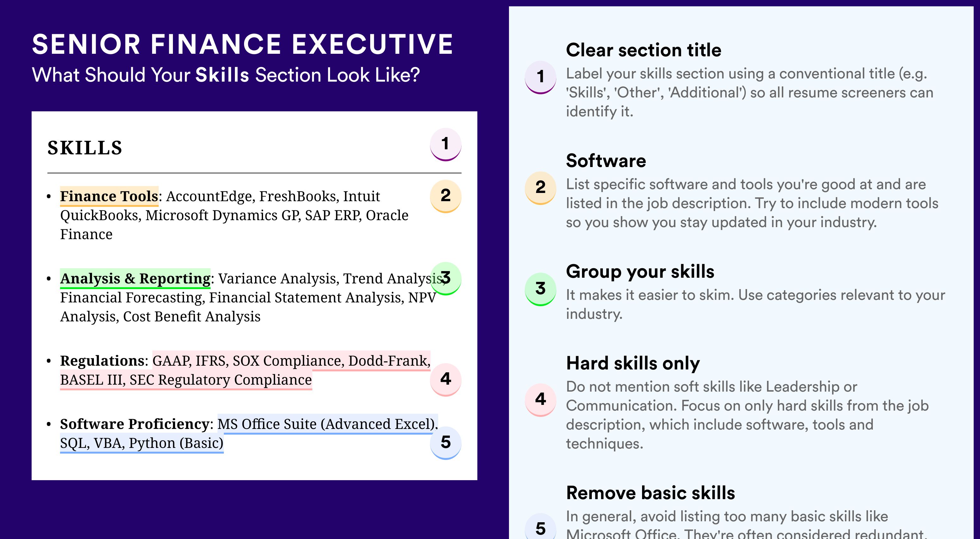Click blue badge 5 next to Remove basic skills
The image size is (980, 539).
[541, 528]
